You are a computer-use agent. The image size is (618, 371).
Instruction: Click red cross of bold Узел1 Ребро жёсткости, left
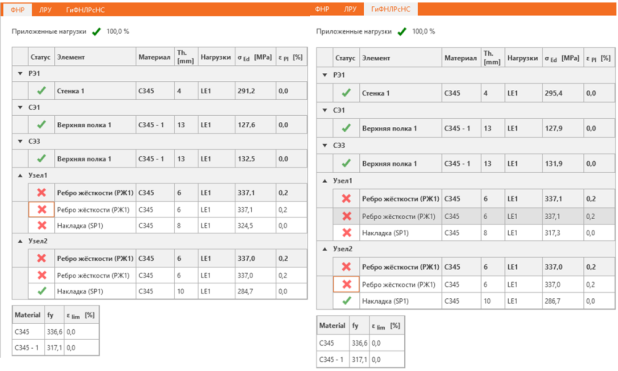[41, 192]
